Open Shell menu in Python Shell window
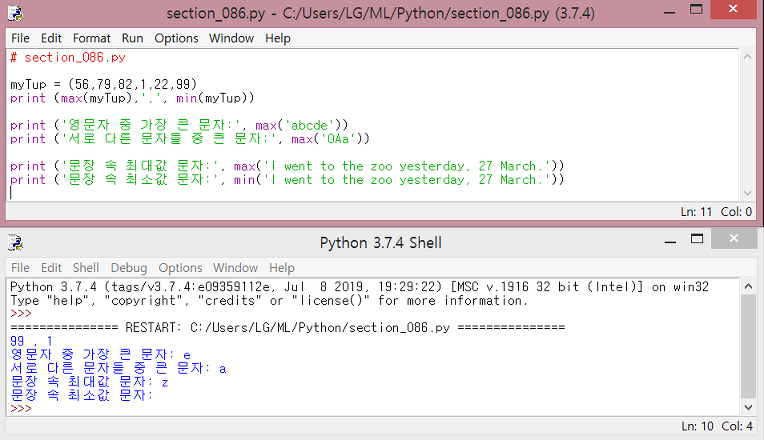Screen dimensions: 764x440 click(x=86, y=268)
